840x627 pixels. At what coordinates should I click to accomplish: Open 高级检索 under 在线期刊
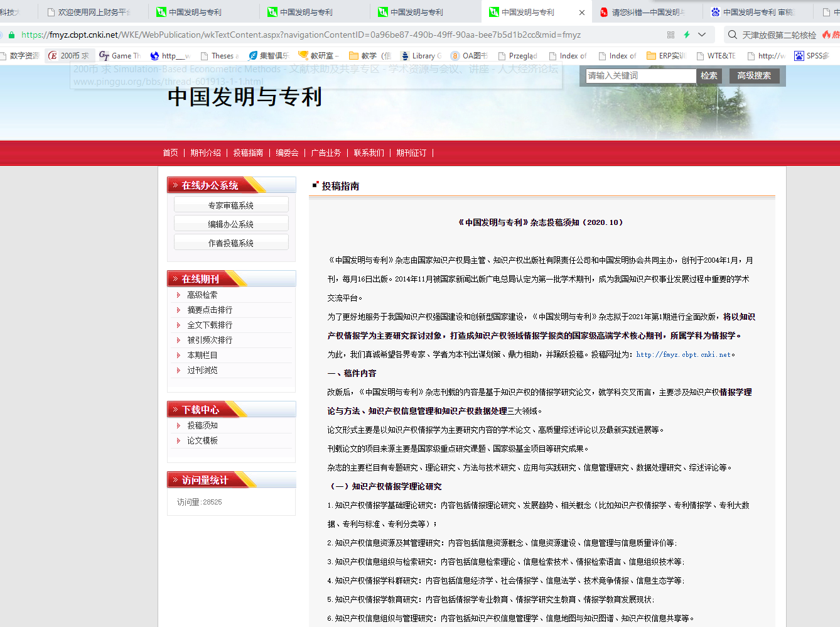pyautogui.click(x=202, y=295)
